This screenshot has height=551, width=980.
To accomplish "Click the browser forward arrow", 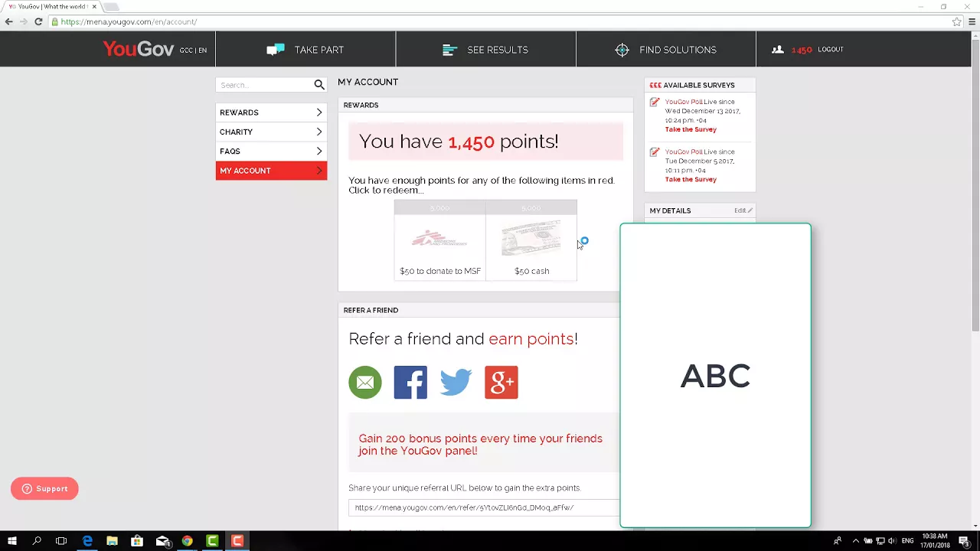I will point(24,21).
